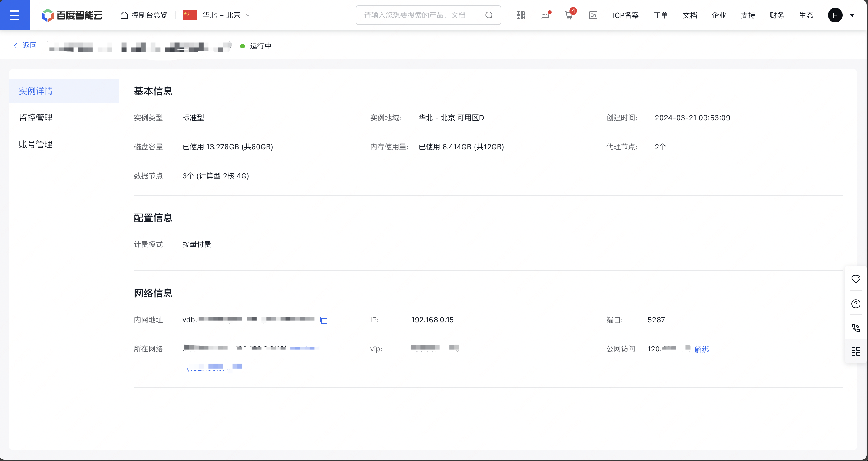Open the 财务 menu
The width and height of the screenshot is (868, 461).
tap(777, 15)
